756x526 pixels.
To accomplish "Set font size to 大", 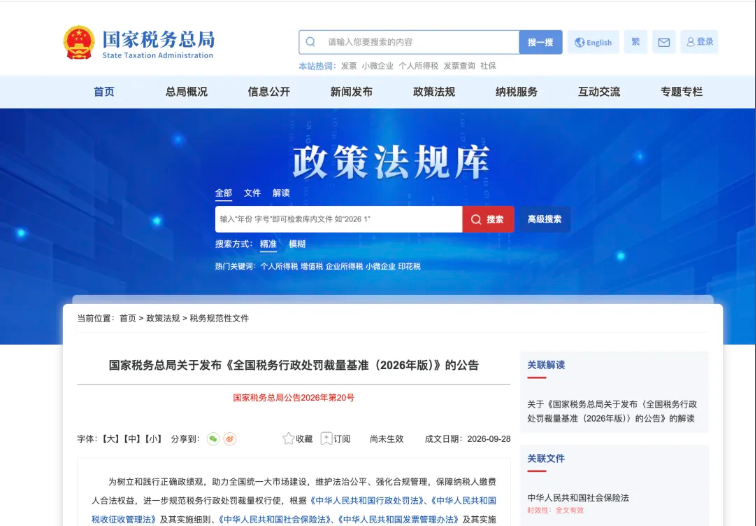I will (110, 439).
